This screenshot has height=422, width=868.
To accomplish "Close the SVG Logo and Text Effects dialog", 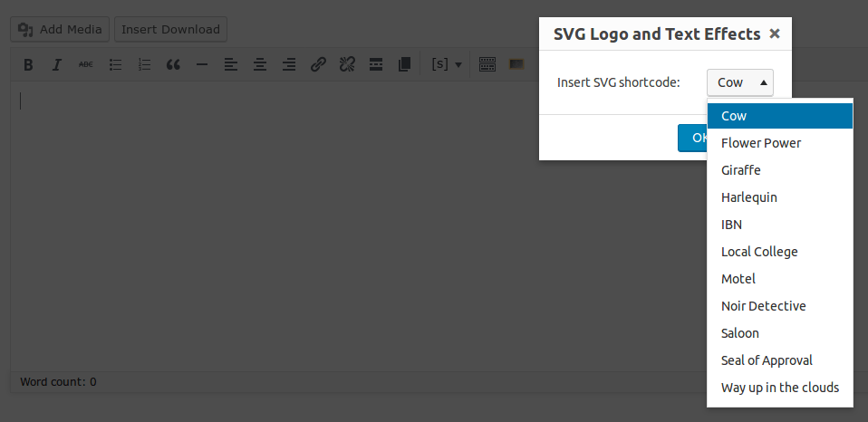I will [x=775, y=34].
